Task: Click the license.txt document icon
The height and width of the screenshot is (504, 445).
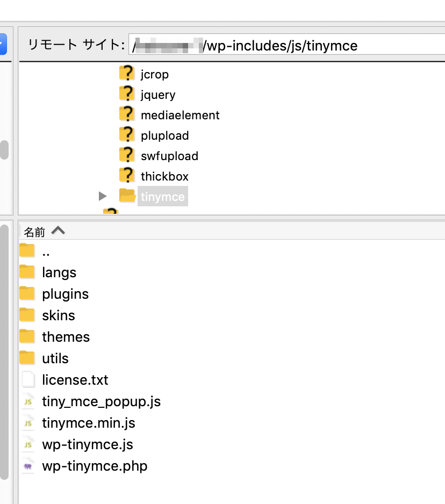Action: click(27, 380)
